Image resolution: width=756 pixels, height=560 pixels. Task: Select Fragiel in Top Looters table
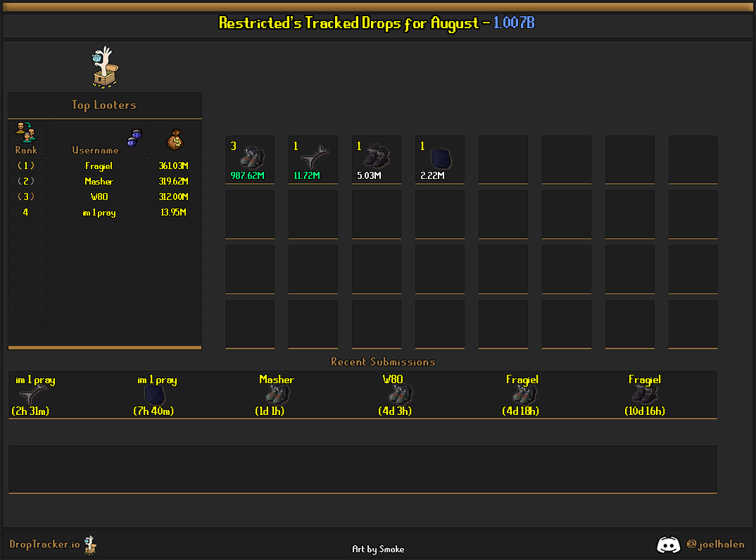pos(99,166)
